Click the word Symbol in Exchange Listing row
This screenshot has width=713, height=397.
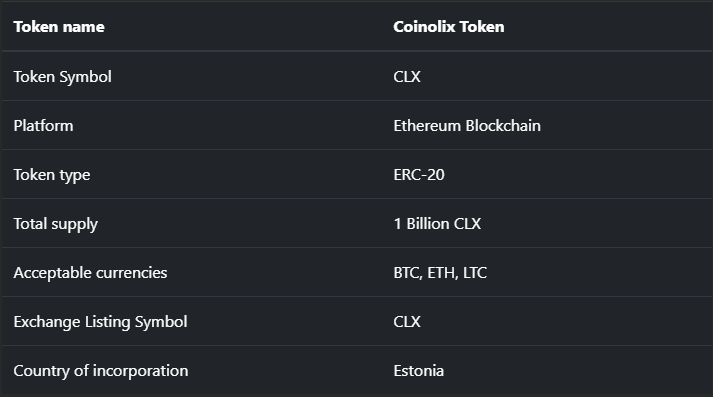161,322
